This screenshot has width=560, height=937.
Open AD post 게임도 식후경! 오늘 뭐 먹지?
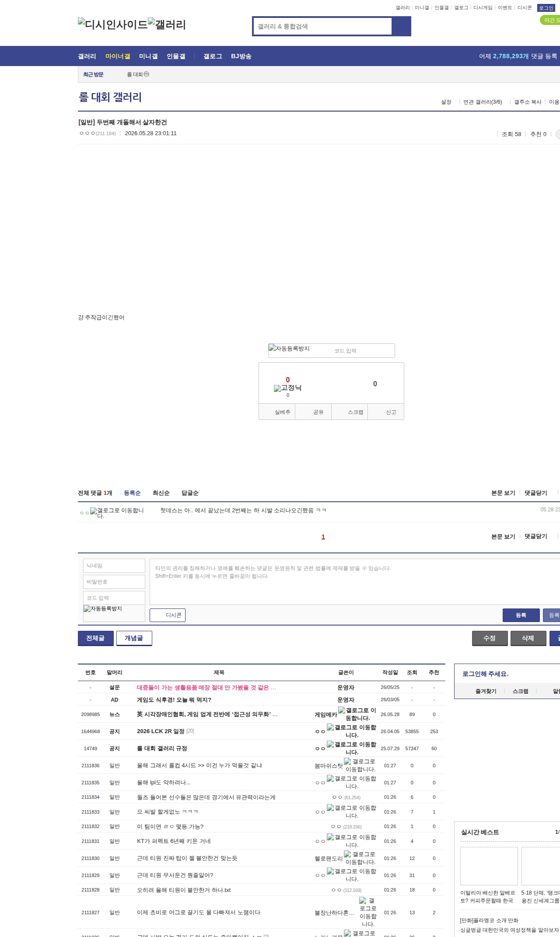click(x=174, y=699)
